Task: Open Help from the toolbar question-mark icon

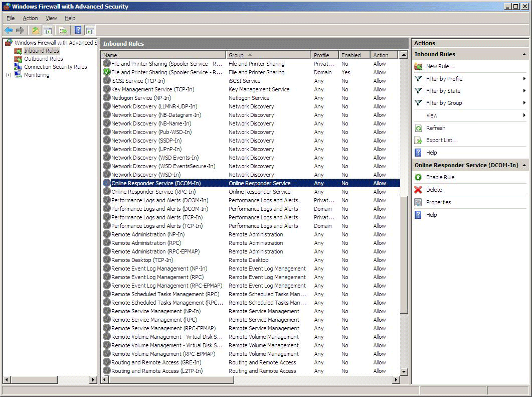Action: pyautogui.click(x=78, y=31)
